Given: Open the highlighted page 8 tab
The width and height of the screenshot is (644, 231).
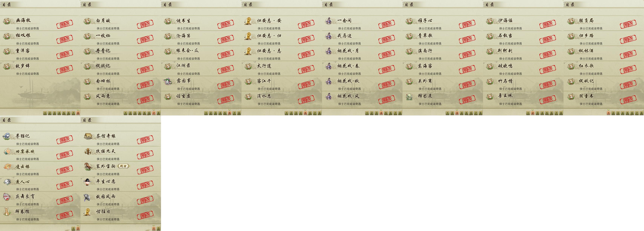Looking at the screenshot, I should pyautogui.click(x=78, y=113).
